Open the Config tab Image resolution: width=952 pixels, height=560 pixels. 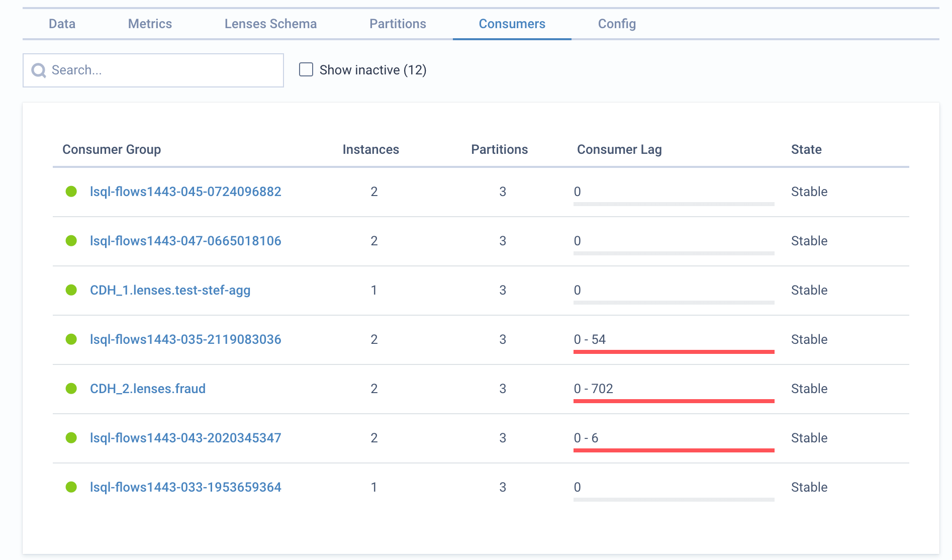pos(617,24)
